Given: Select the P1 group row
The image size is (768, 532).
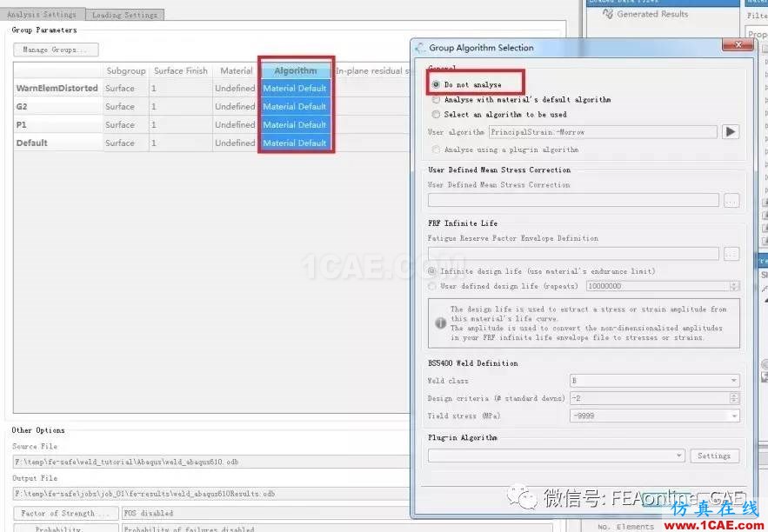Looking at the screenshot, I should [x=57, y=125].
